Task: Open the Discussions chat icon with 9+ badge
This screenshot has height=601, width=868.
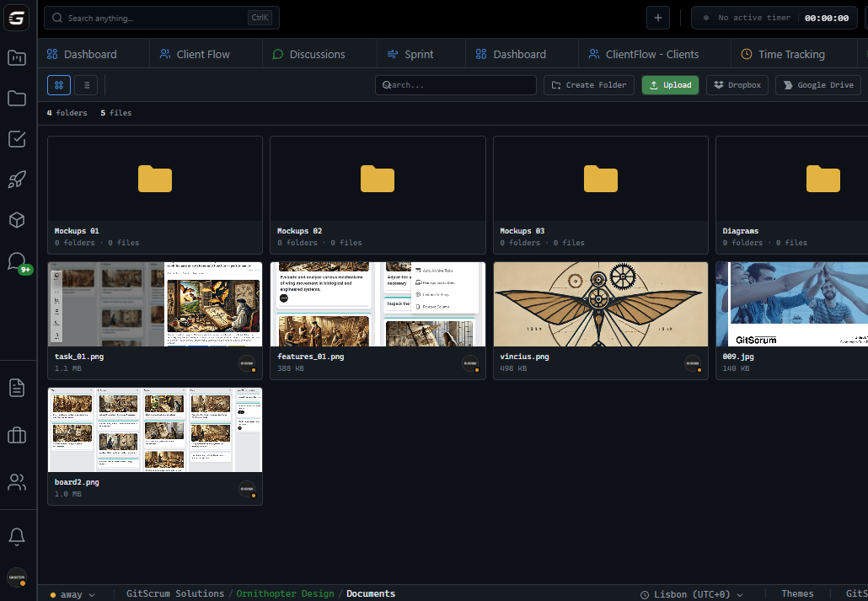Action: [x=17, y=260]
